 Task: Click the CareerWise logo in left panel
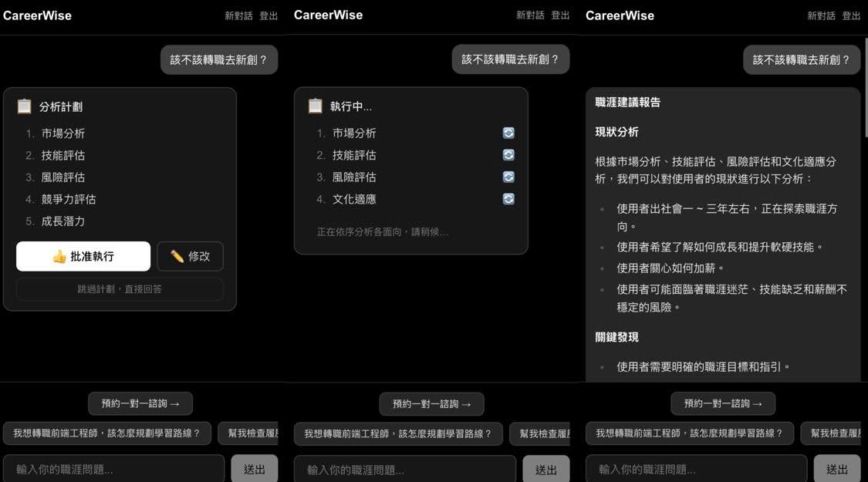(x=37, y=15)
